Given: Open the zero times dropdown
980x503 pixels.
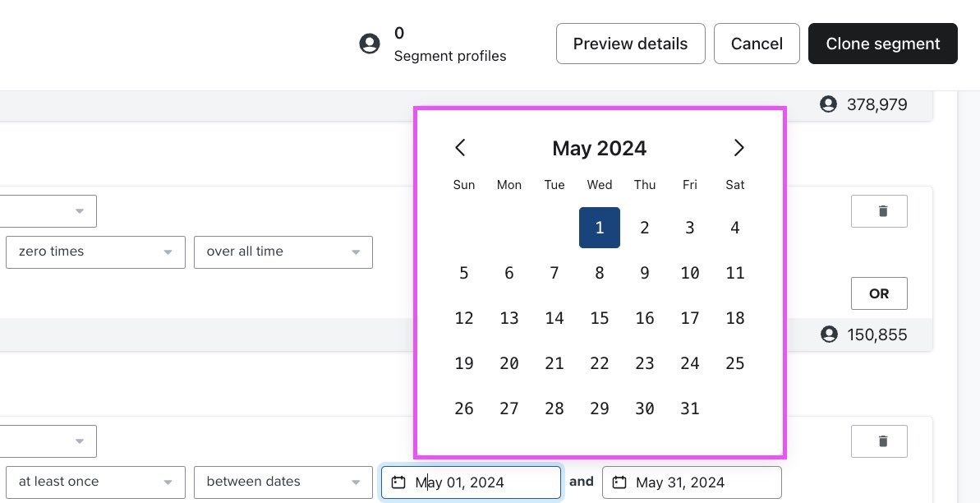Looking at the screenshot, I should pos(95,252).
